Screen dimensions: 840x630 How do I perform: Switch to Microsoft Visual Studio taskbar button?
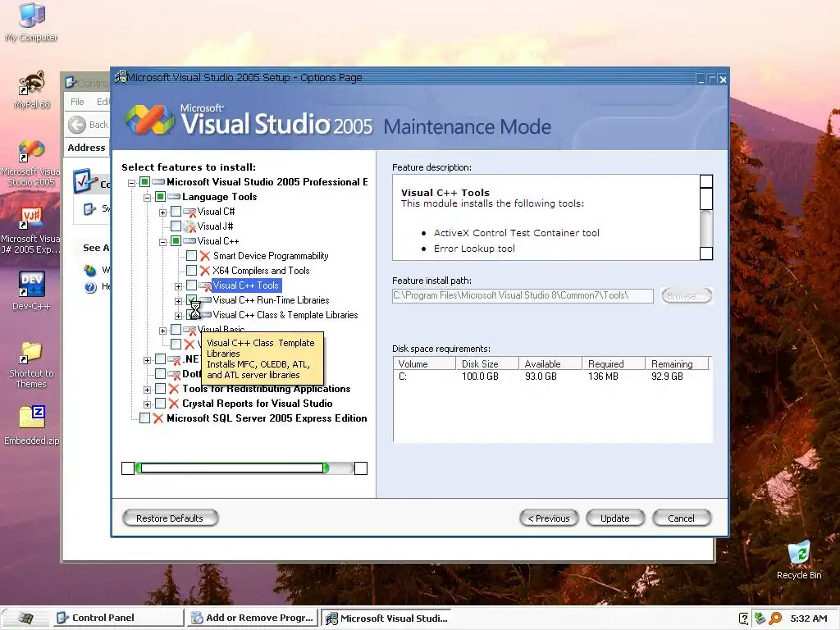(387, 619)
